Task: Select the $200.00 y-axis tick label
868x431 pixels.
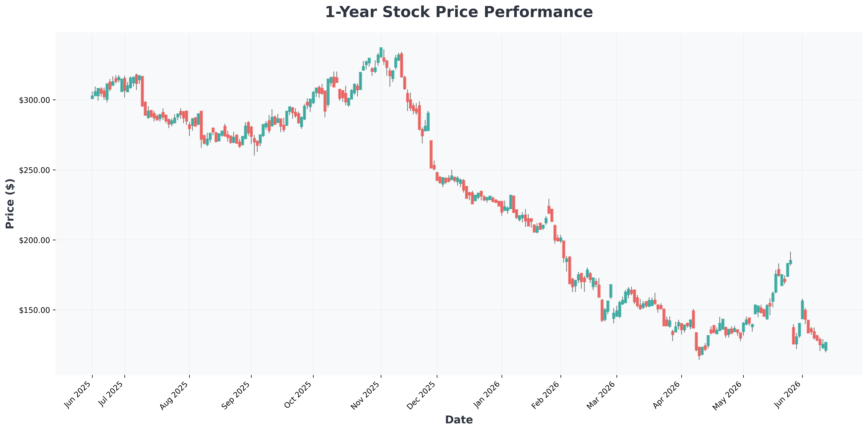Action: tap(34, 240)
